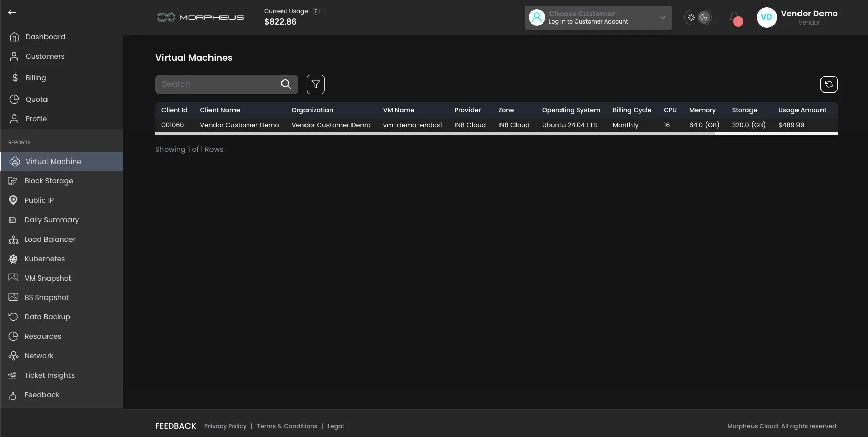The width and height of the screenshot is (868, 437).
Task: Click the VD profile avatar
Action: pos(766,17)
